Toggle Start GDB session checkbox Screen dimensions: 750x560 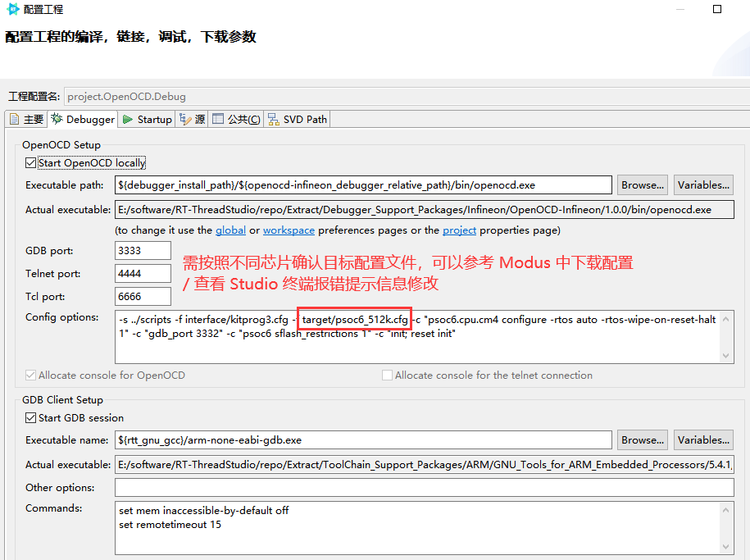31,418
